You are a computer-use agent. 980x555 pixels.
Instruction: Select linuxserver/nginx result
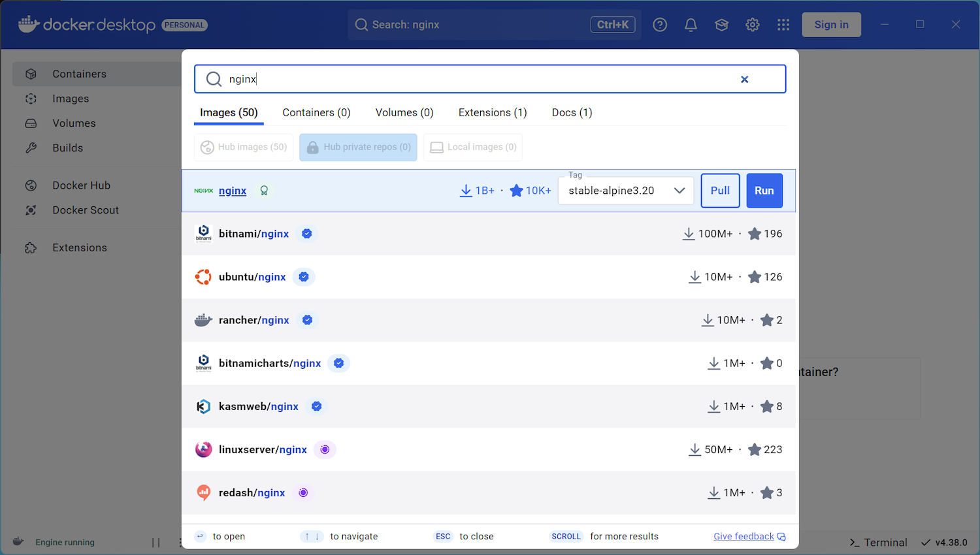(x=489, y=449)
